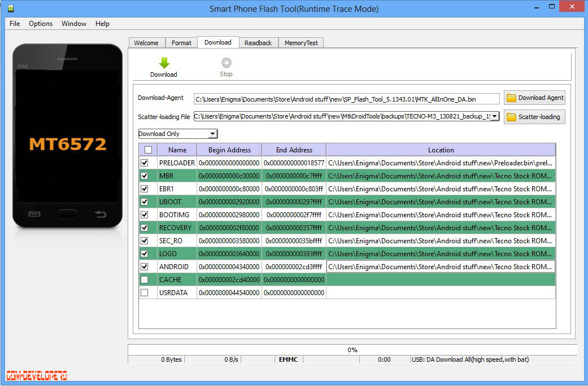Click the End Address column header

[294, 150]
